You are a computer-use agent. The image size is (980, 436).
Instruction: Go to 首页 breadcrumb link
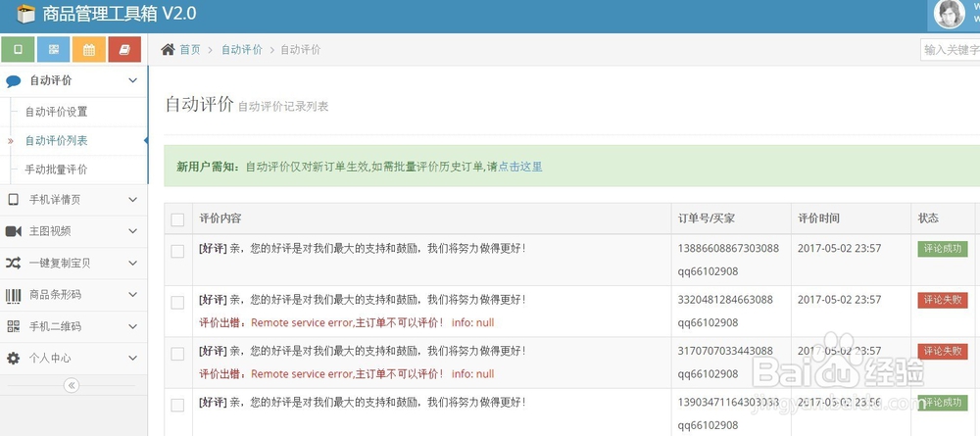click(x=190, y=50)
